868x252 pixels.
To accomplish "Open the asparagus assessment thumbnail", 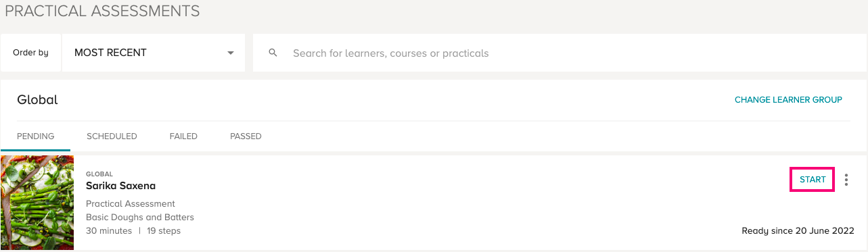I will [x=37, y=203].
